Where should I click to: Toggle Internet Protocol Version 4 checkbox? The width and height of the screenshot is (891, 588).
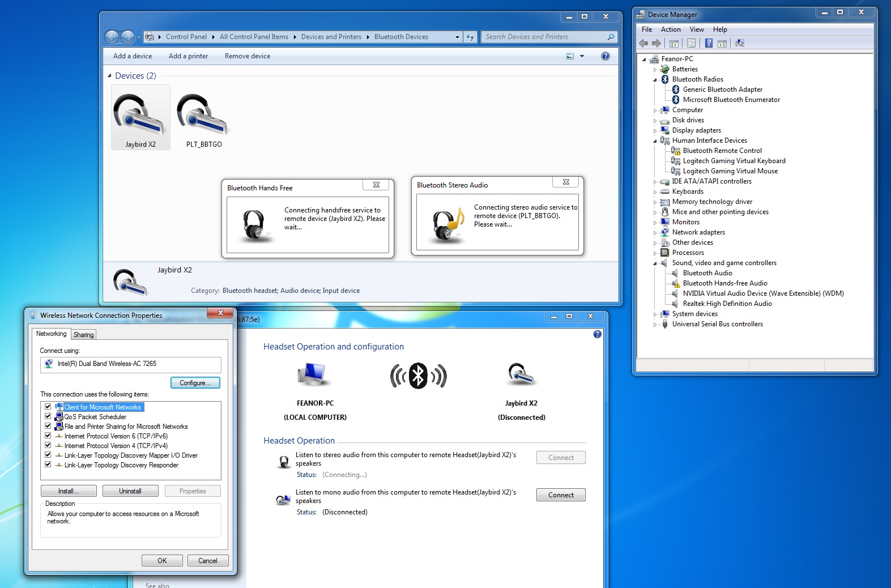[x=48, y=445]
